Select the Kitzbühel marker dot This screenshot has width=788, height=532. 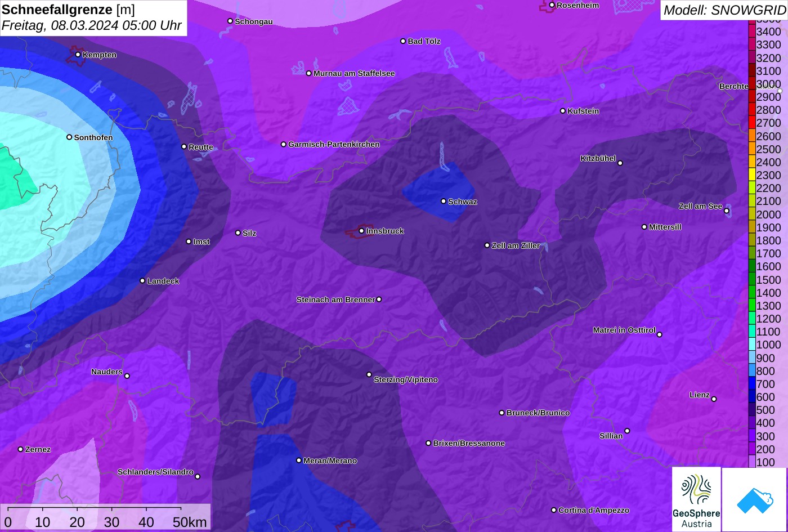[620, 163]
